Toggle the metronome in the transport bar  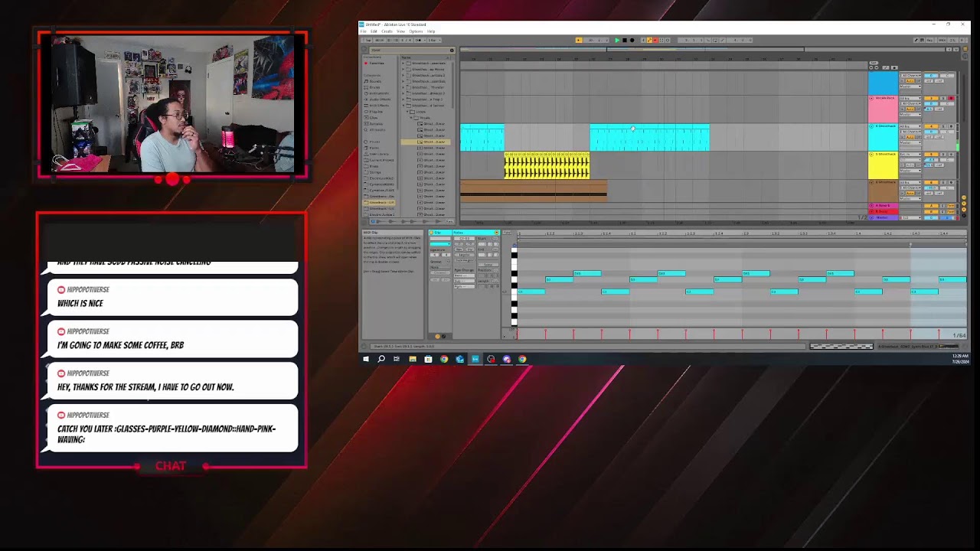(x=420, y=40)
